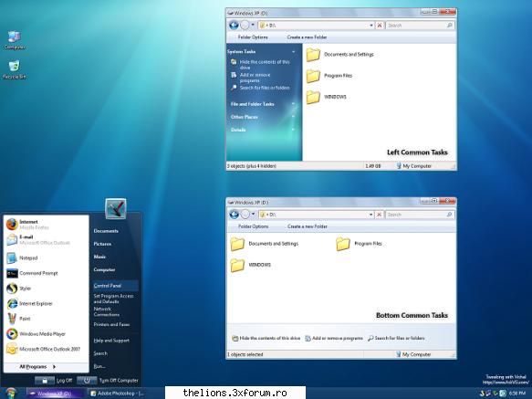Go back in top Windows XP (D:) window
This screenshot has width=532, height=399.
(234, 26)
